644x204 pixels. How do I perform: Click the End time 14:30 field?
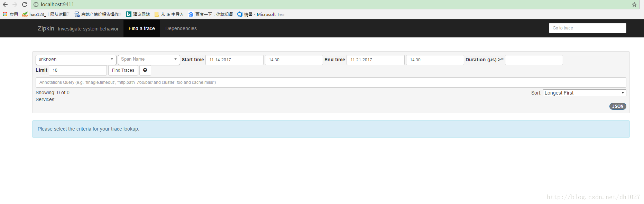pos(435,60)
